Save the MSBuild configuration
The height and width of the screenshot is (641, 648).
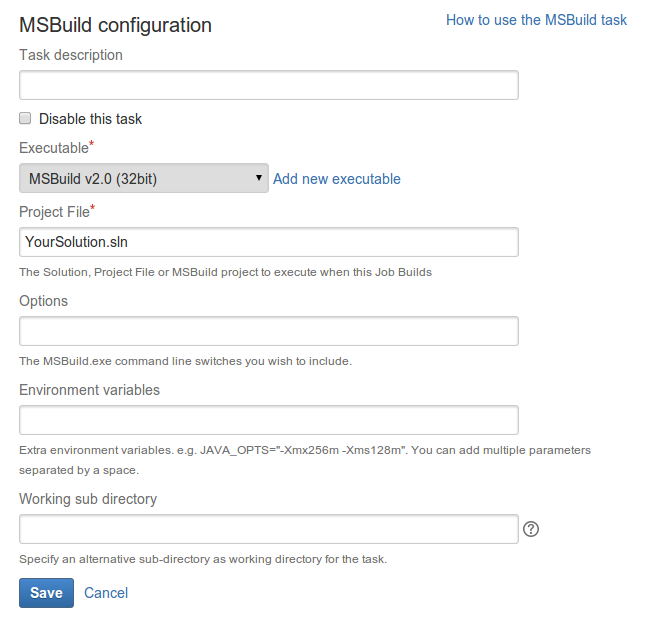[46, 593]
